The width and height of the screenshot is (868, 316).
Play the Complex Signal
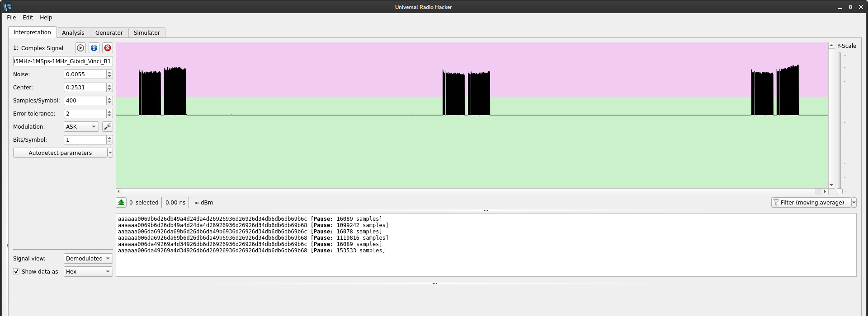[80, 48]
